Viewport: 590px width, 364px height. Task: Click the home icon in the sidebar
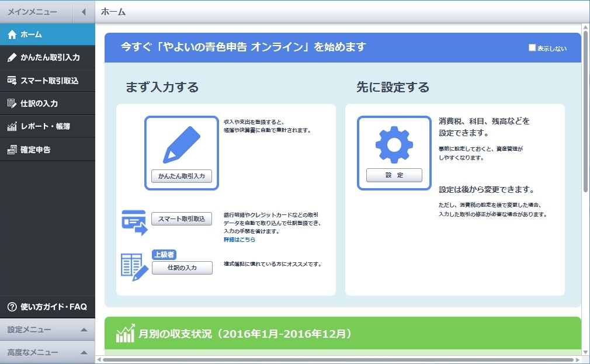12,34
